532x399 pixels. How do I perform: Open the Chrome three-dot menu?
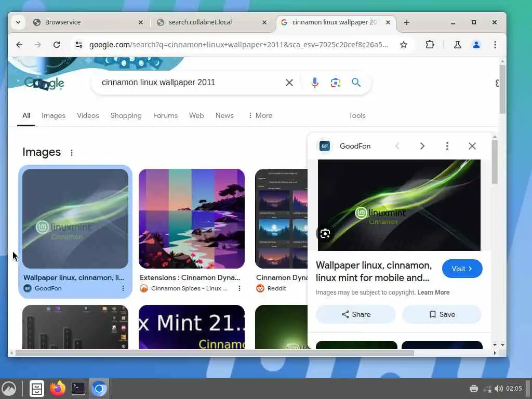[495, 45]
